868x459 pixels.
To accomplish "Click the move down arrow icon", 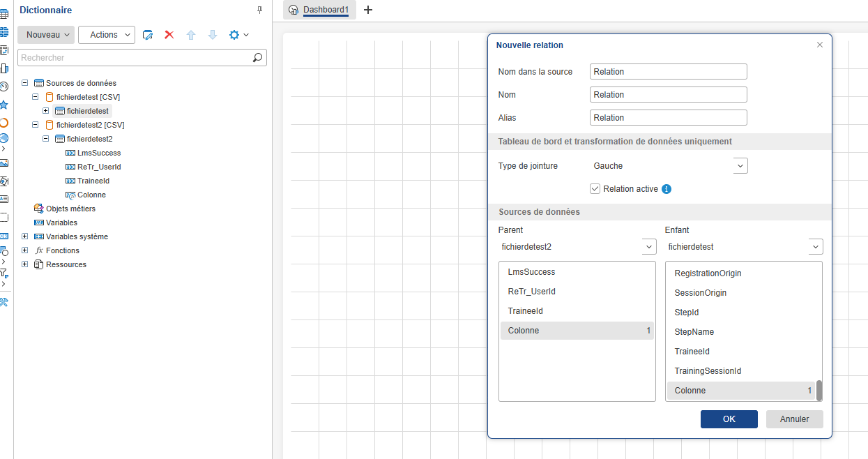I will 213,35.
